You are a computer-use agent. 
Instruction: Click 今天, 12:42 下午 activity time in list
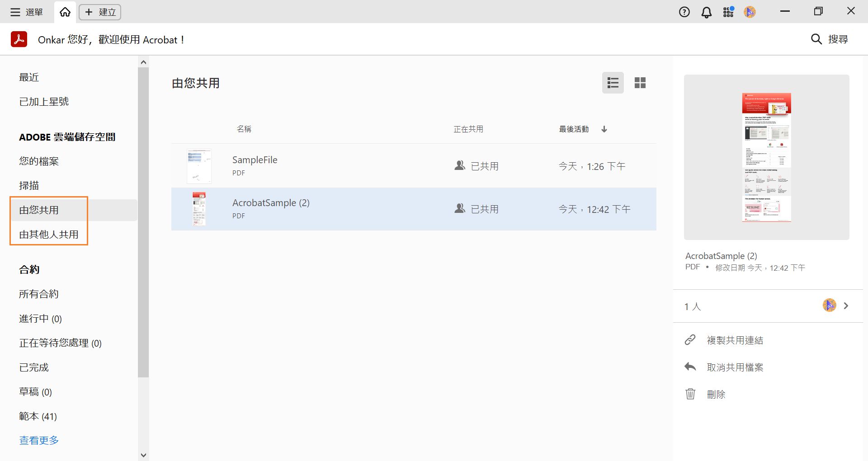(x=594, y=209)
